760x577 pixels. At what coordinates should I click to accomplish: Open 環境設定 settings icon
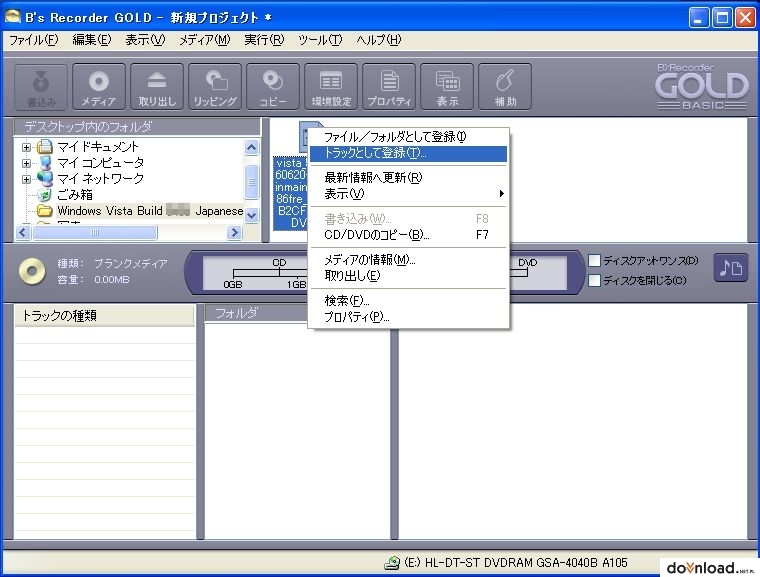pyautogui.click(x=331, y=87)
